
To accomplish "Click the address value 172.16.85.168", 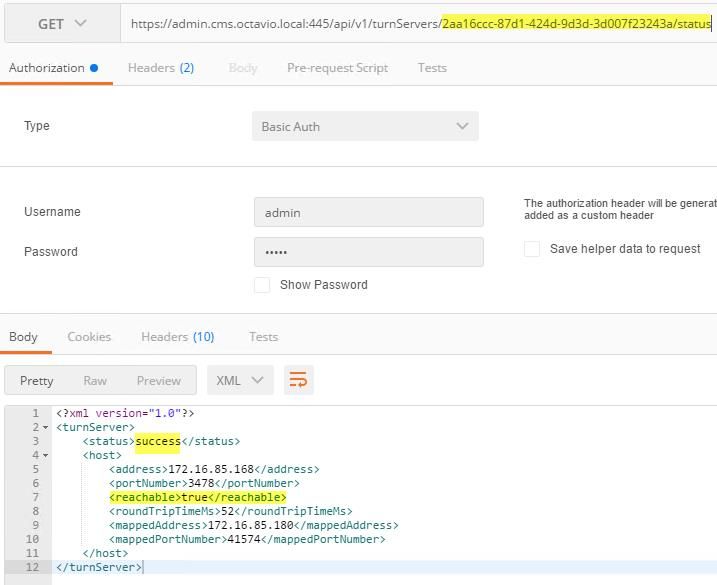I will click(211, 469).
